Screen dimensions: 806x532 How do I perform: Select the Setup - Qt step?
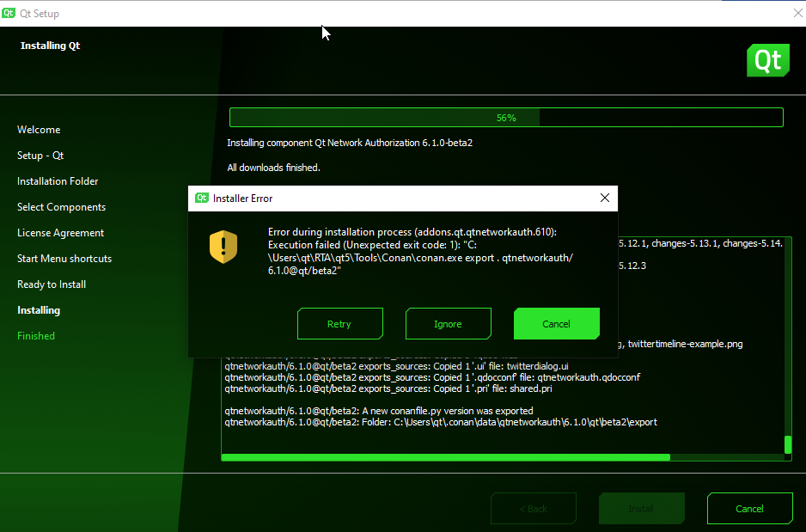coord(40,156)
